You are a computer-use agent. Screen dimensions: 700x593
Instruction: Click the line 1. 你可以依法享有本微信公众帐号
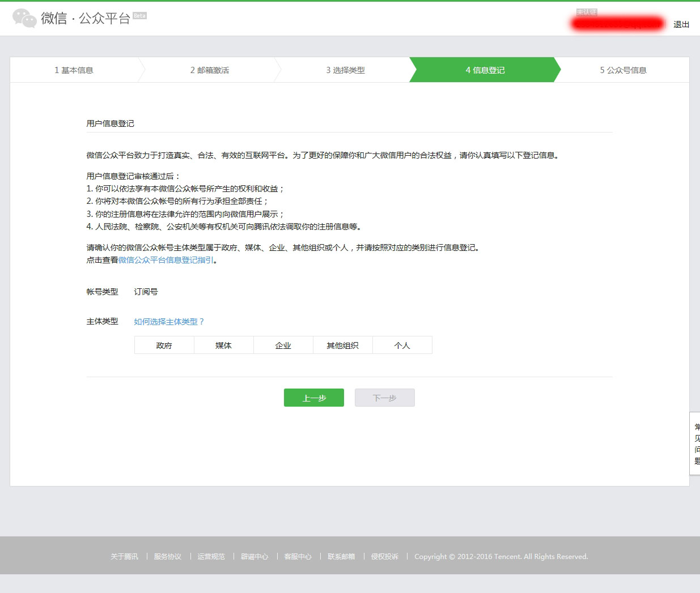pos(185,189)
